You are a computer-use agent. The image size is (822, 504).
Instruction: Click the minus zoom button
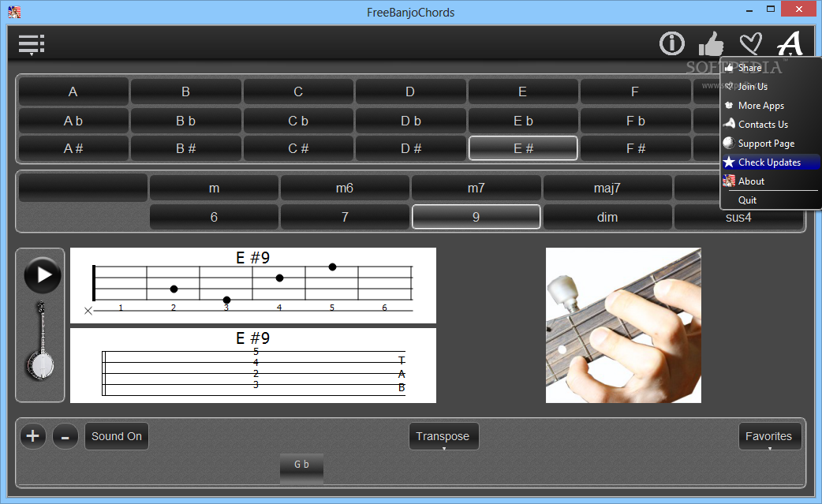[65, 436]
